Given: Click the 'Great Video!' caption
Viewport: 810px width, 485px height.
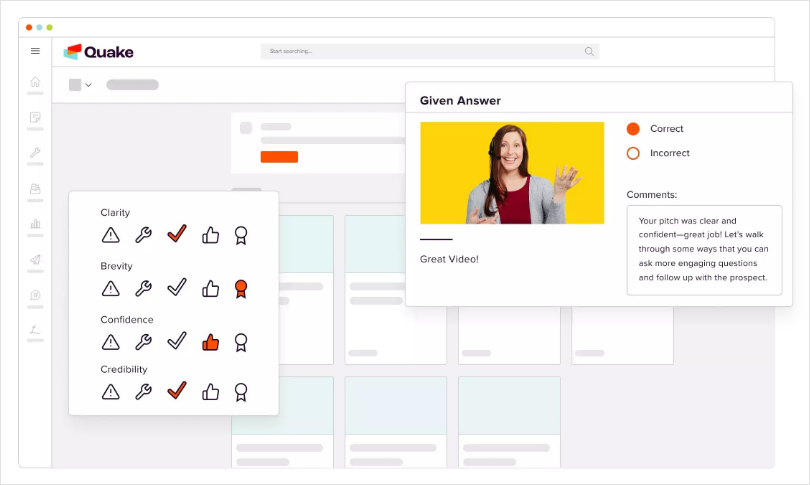Looking at the screenshot, I should point(449,259).
